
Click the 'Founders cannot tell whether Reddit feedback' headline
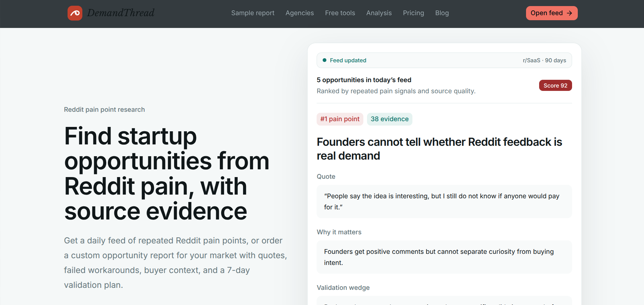coord(439,149)
